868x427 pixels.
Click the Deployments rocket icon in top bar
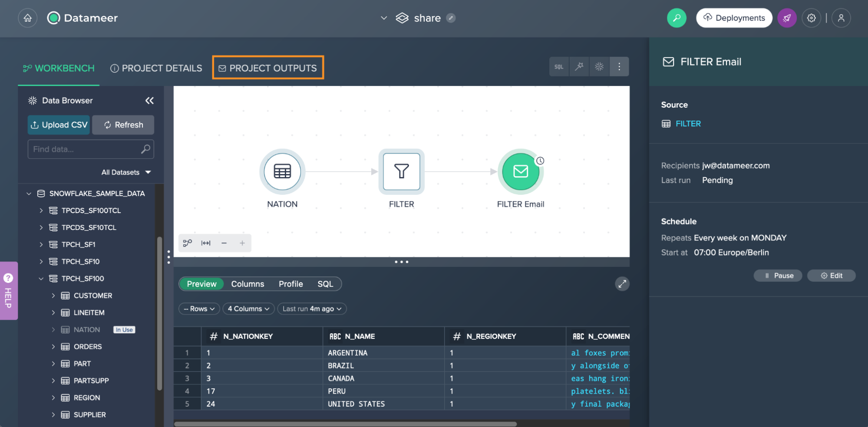787,18
